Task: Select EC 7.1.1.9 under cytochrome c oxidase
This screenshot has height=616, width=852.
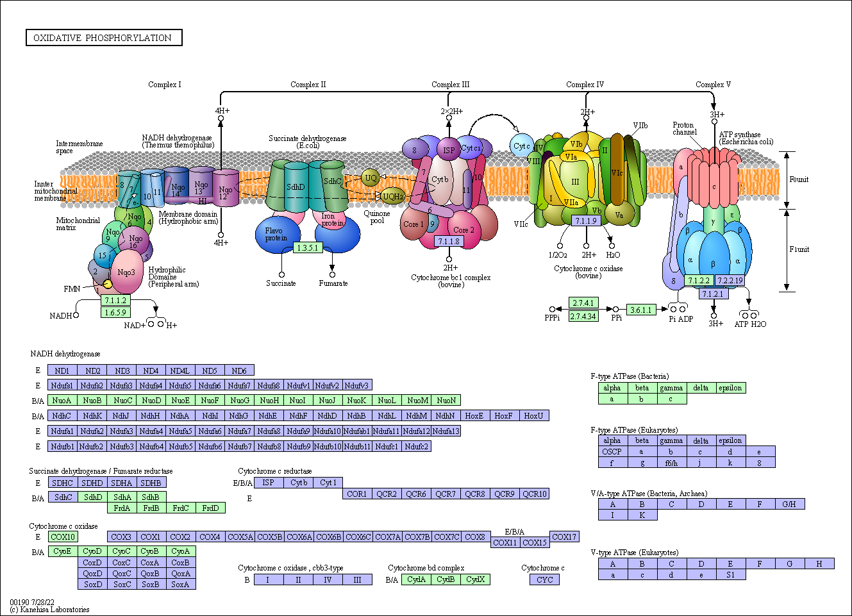Action: (586, 221)
